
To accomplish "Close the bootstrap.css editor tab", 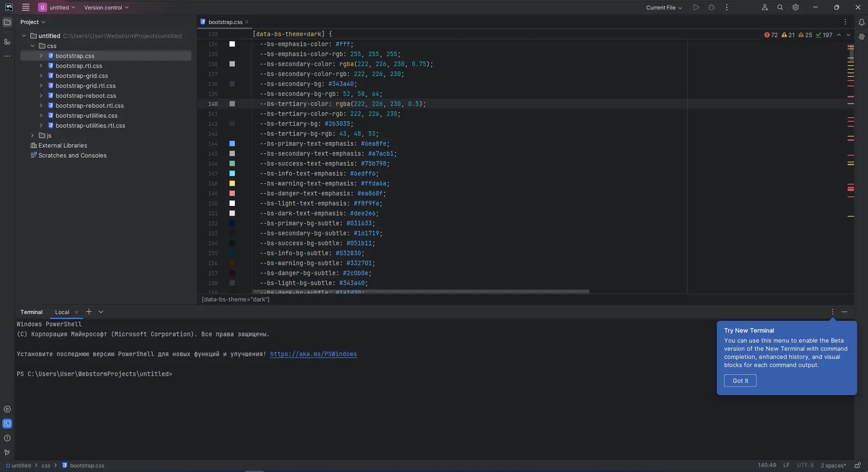I will [x=247, y=22].
